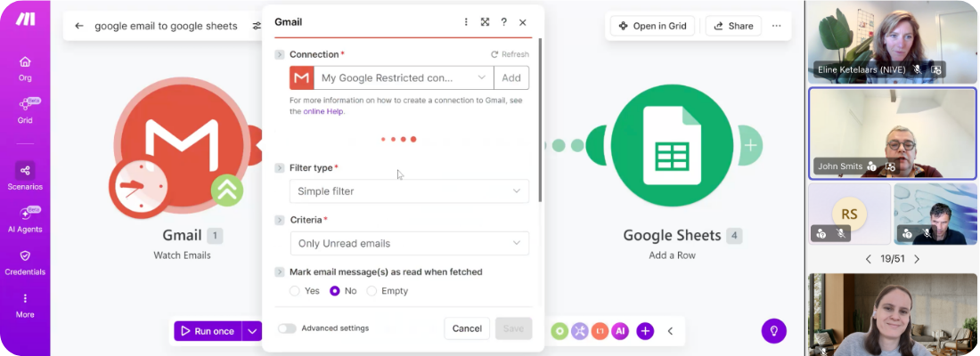The height and width of the screenshot is (356, 980).
Task: Click the Gmail panel vertical scrollbar
Action: [x=540, y=120]
